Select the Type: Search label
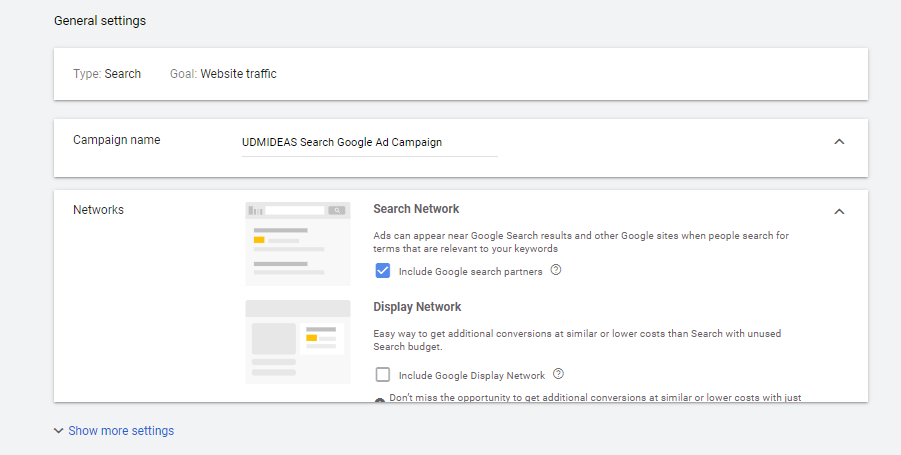This screenshot has width=901, height=455. pos(107,74)
